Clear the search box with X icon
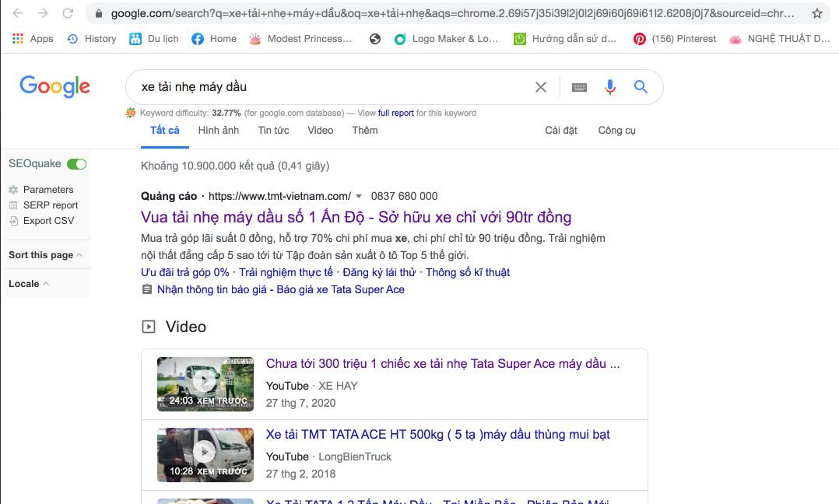This screenshot has height=504, width=839. click(x=541, y=87)
